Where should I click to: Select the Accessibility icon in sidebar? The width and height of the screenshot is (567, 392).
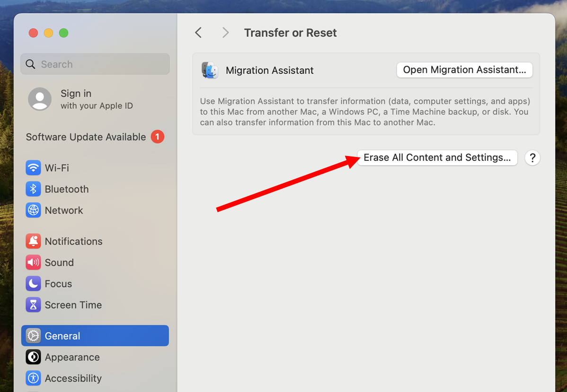click(x=33, y=378)
